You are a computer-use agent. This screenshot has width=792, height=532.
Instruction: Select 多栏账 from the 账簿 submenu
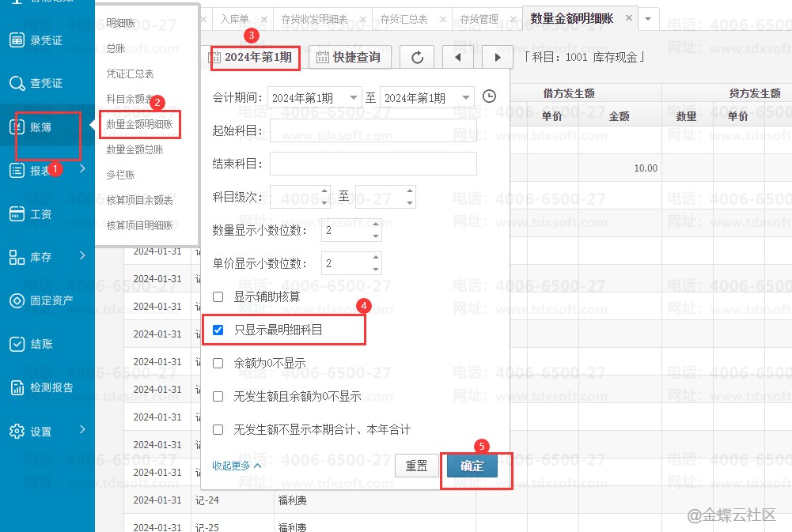pyautogui.click(x=121, y=175)
